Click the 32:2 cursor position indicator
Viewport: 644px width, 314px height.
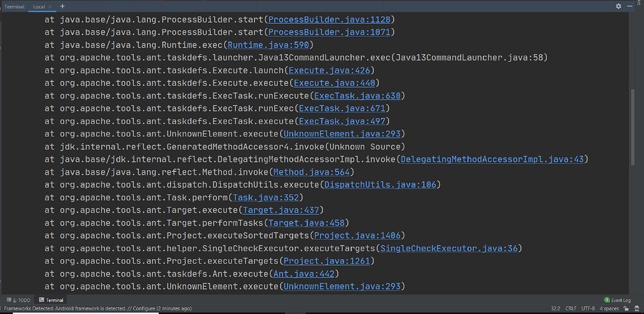(x=556, y=308)
